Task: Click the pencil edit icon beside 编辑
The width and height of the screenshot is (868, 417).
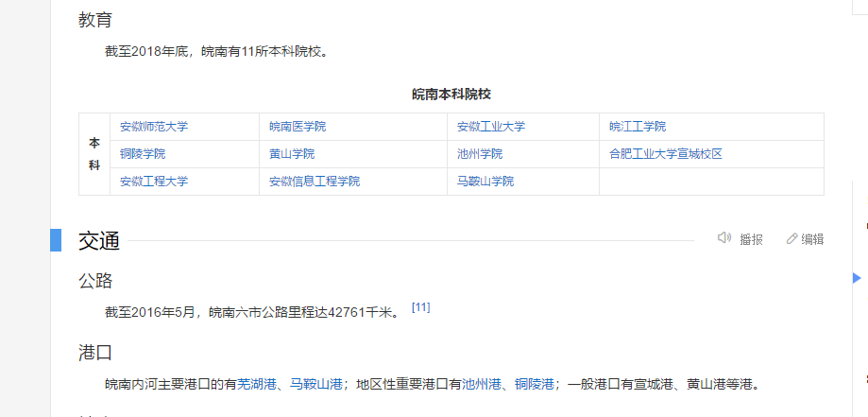Action: 791,238
